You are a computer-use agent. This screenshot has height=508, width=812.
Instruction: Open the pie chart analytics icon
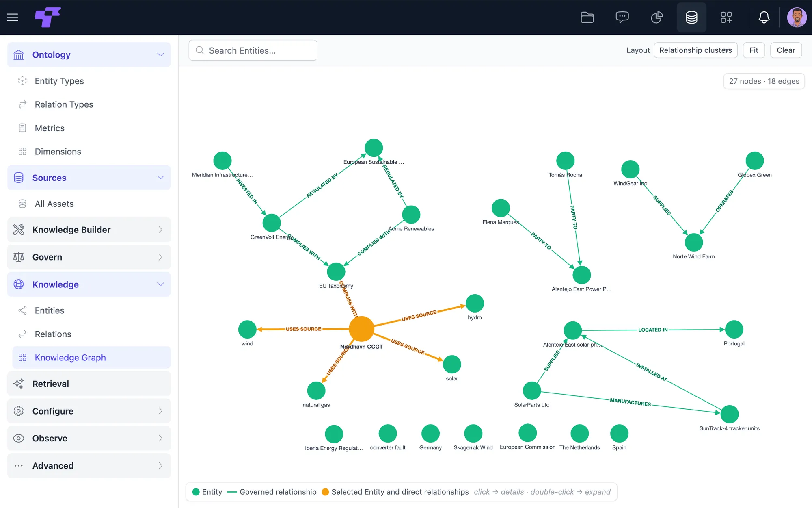657,17
